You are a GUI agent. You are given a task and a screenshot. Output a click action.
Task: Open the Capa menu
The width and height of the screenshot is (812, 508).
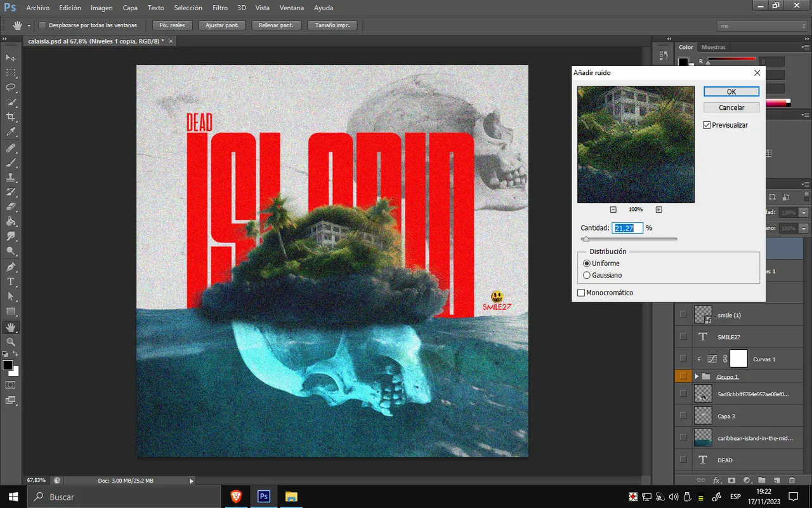130,8
